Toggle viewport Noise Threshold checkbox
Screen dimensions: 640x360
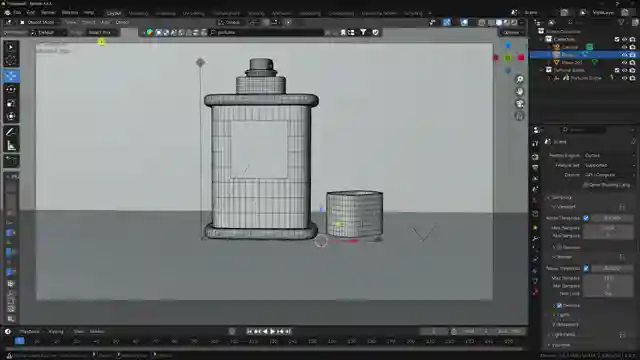pos(586,218)
